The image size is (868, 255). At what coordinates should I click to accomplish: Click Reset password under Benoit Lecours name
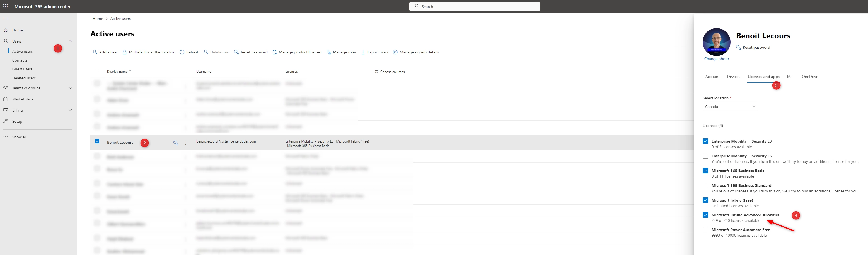point(756,47)
